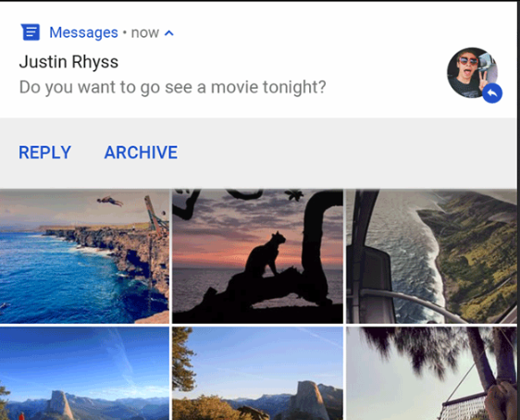Open Justin Rhyss's circular avatar photo
520x420 pixels.
(x=472, y=72)
